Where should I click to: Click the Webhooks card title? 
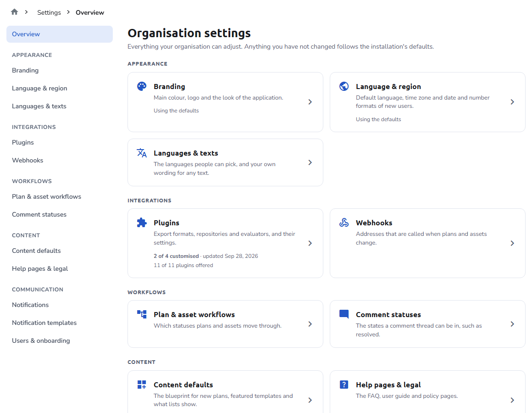click(x=374, y=223)
